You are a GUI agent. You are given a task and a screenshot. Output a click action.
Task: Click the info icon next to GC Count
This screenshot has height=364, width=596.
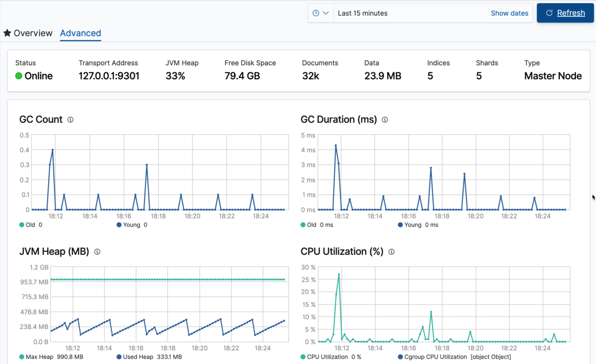click(70, 120)
